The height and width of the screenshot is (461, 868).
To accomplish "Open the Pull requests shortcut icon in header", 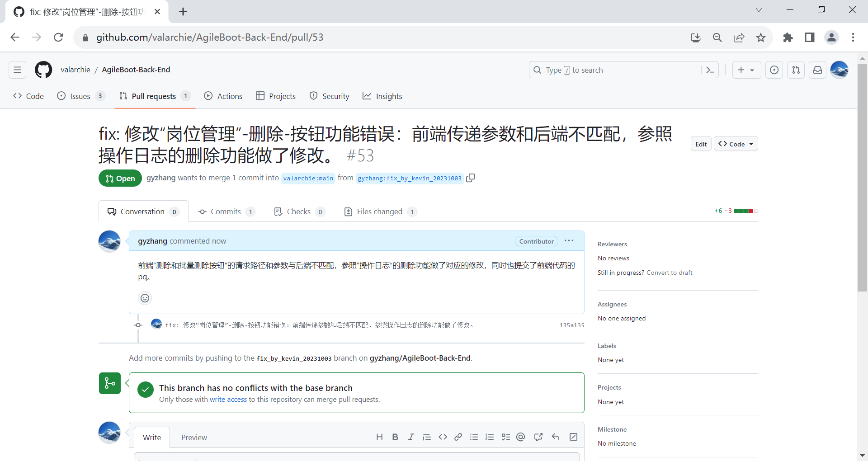I will (796, 70).
